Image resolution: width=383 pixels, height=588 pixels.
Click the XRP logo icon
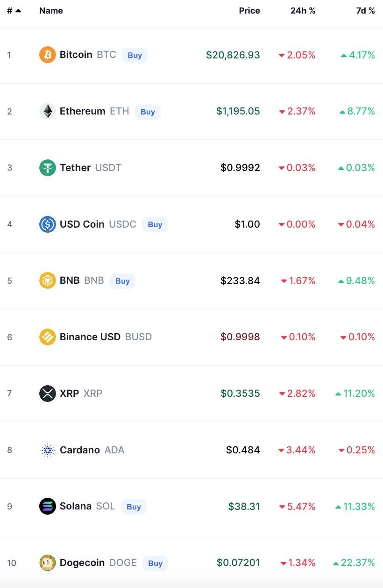[x=47, y=394]
